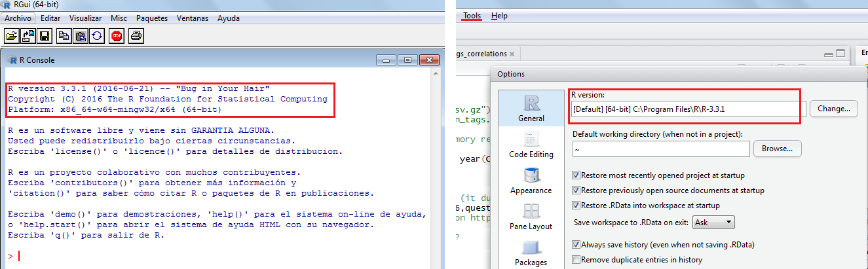Click the Paste clipboard icon in RGui

(x=81, y=36)
